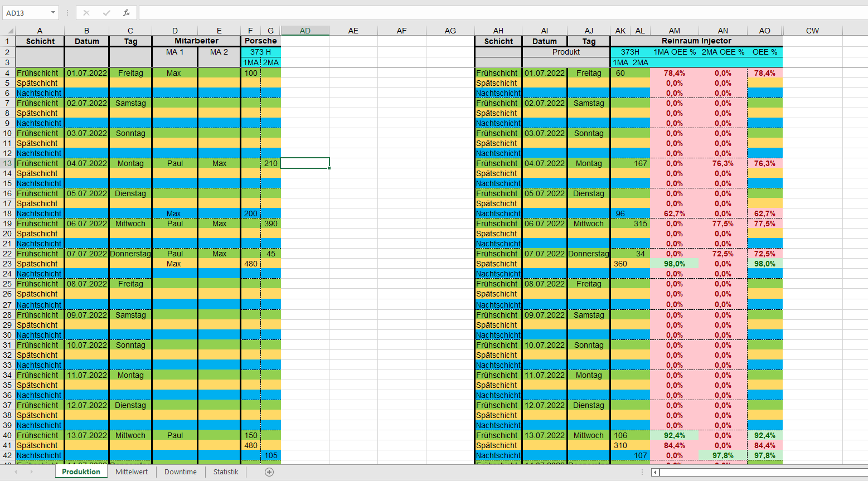The height and width of the screenshot is (481, 868).
Task: Click into the formula bar input
Action: point(503,13)
